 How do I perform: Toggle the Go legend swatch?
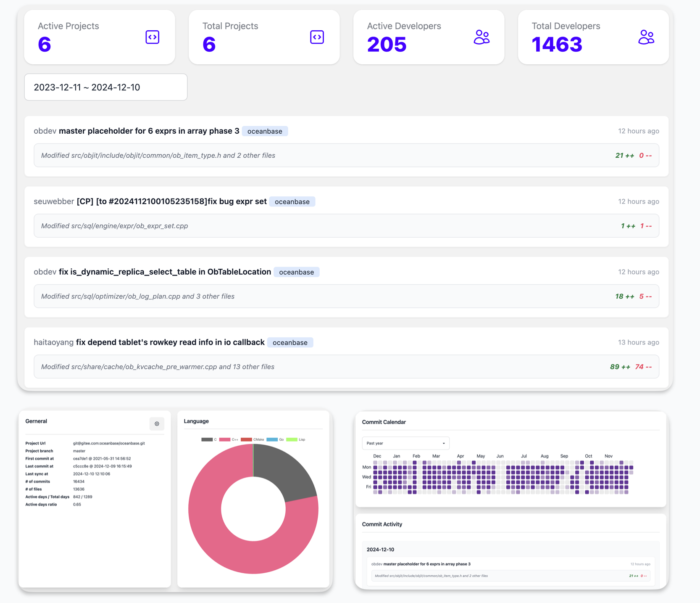coord(272,439)
